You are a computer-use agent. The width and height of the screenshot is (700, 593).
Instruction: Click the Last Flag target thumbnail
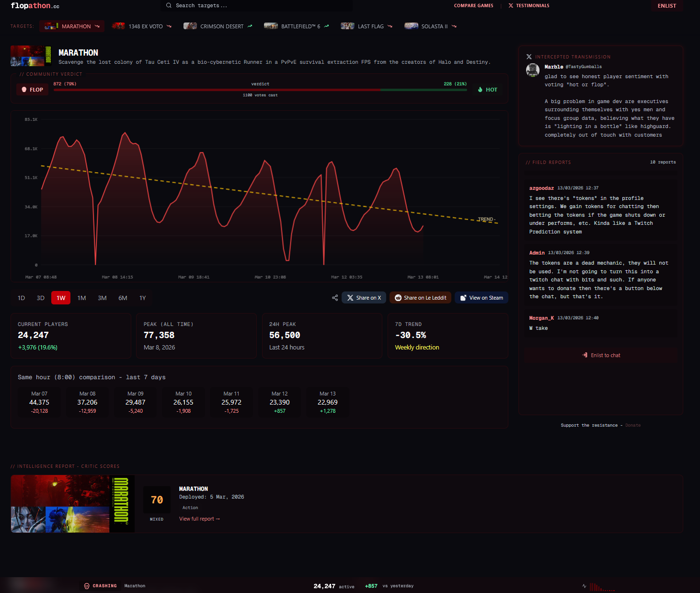coord(347,26)
